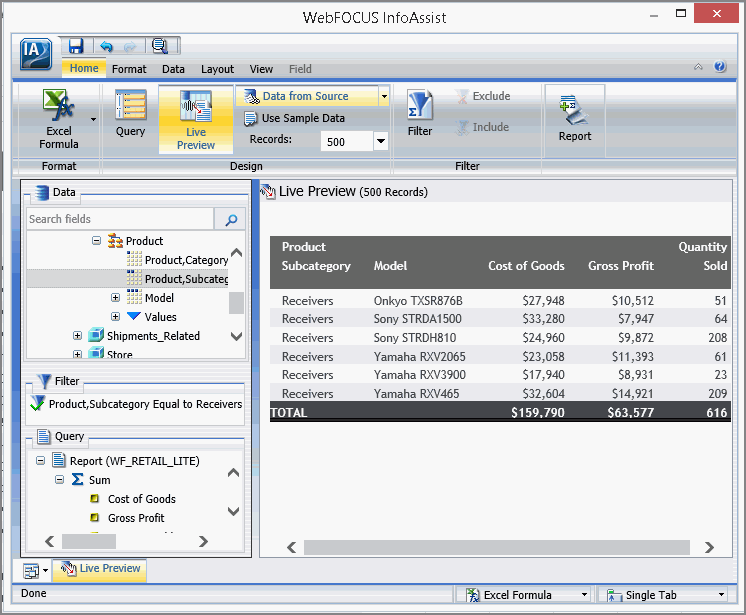Expand the Shipments_Related node
The width and height of the screenshot is (746, 615).
(x=78, y=336)
